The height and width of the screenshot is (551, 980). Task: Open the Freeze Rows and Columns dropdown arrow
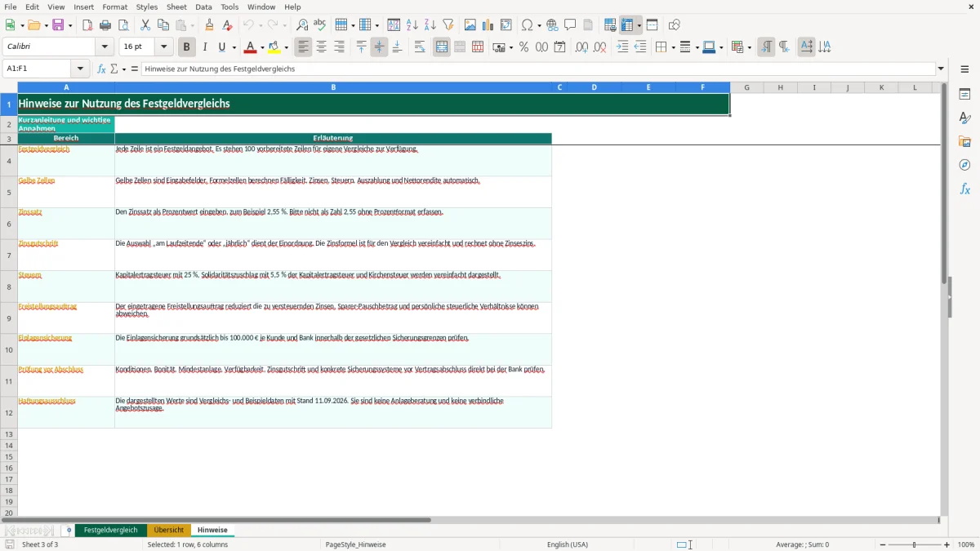639,25
